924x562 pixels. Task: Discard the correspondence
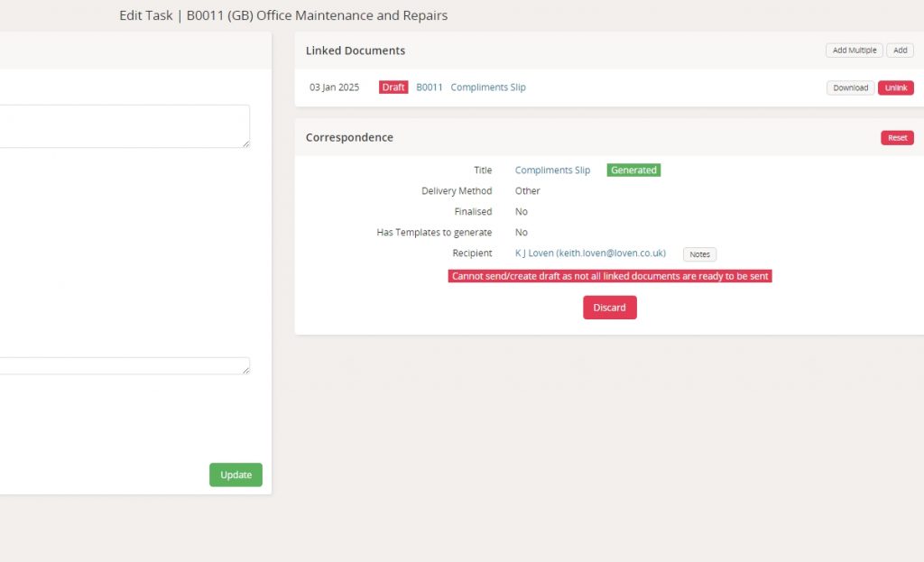pos(609,308)
